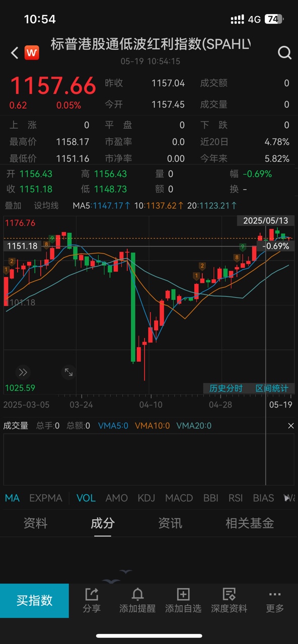Tap the MA10 value 1137.62
The height and width of the screenshot is (644, 298).
pos(161,205)
